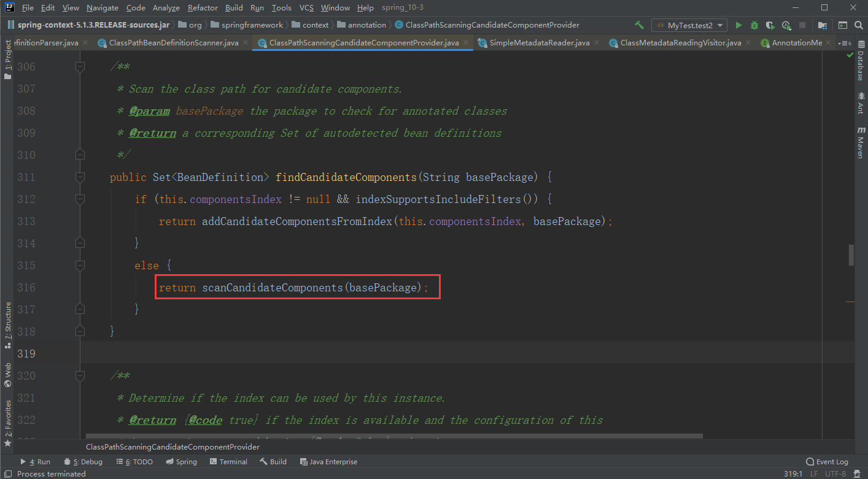Close the SimpleMetadataReader.java tab
The width and height of the screenshot is (868, 479).
pos(597,43)
